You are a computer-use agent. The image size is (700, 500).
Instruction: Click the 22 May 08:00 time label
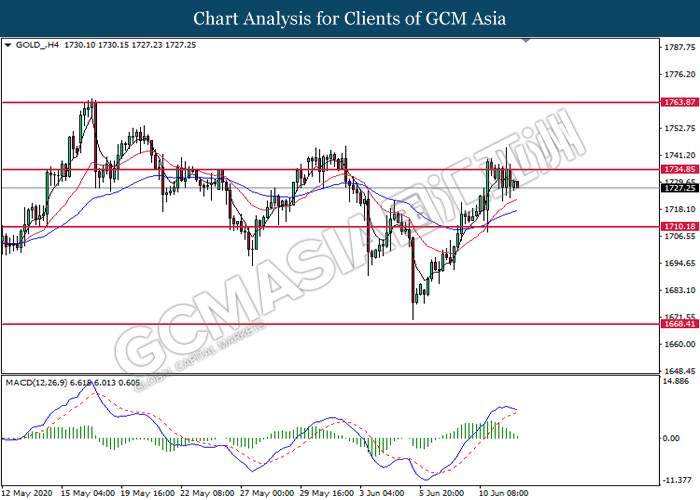(x=207, y=493)
